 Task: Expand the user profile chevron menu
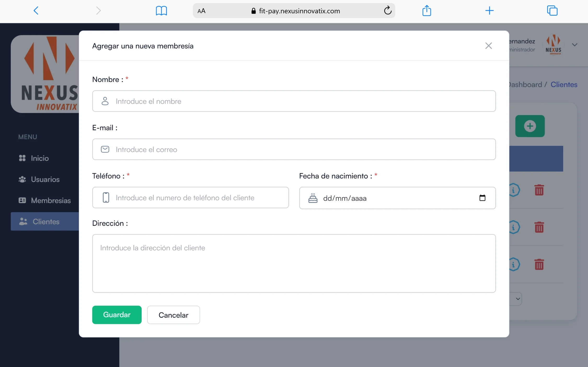coord(574,45)
